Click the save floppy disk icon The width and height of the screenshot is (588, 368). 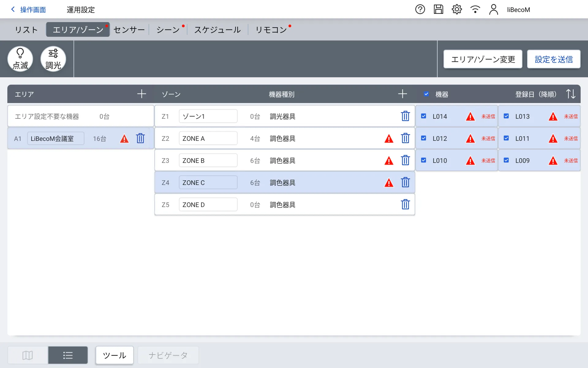click(438, 10)
